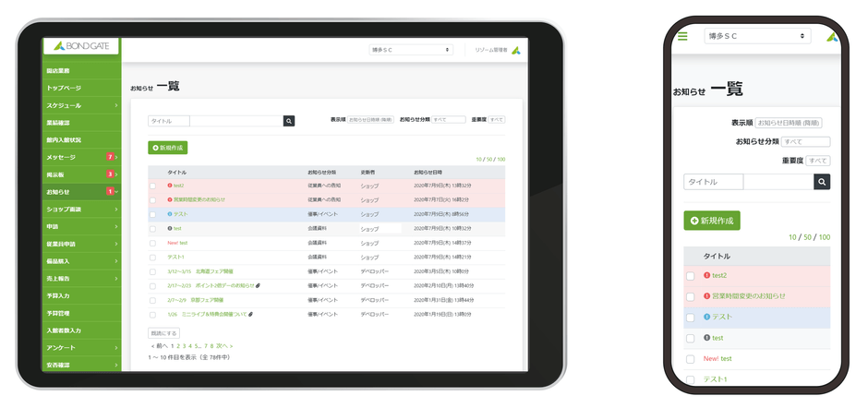Click tablet search magnifier icon button
This screenshot has width=868, height=408.
click(x=289, y=121)
